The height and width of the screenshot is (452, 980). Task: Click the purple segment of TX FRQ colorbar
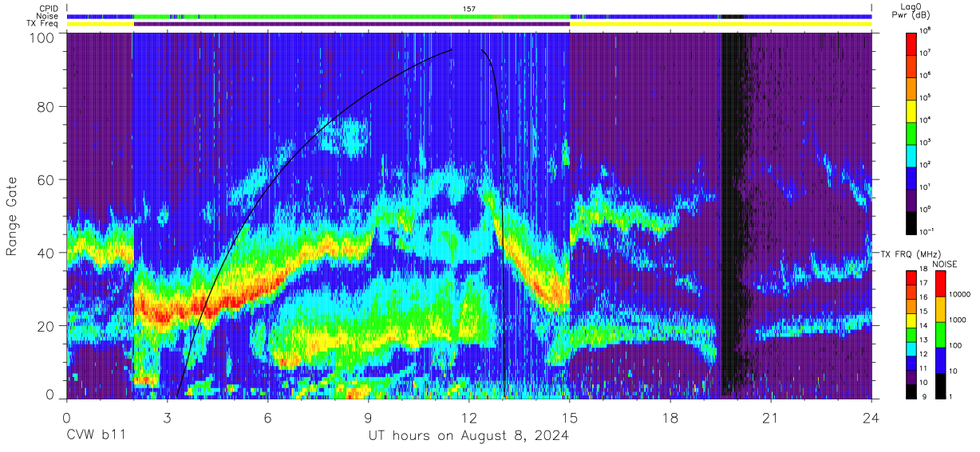coord(912,376)
